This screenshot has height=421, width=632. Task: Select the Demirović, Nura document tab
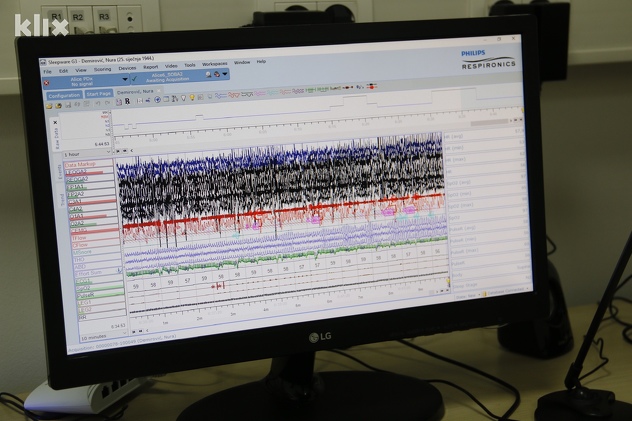pos(135,92)
